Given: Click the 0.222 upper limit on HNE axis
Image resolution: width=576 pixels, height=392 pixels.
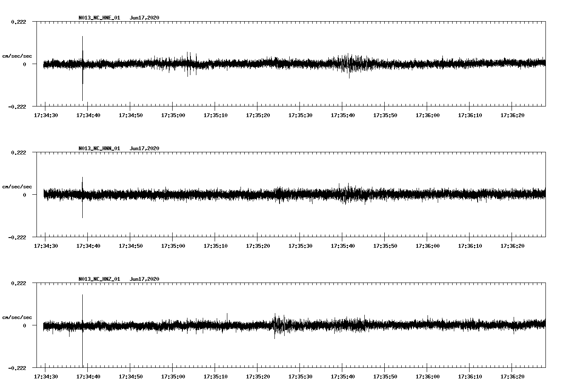Looking at the screenshot, I should click(19, 22).
